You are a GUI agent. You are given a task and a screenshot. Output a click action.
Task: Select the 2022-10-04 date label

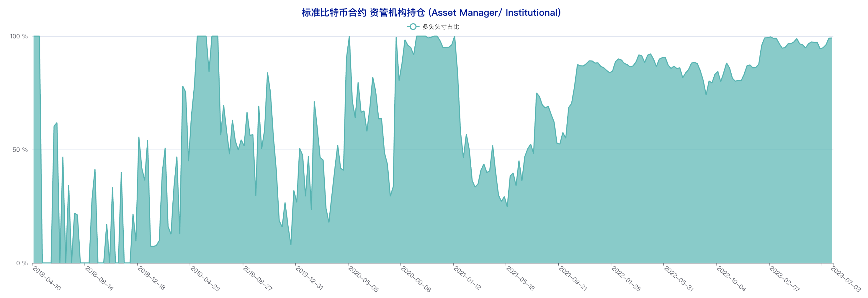tap(731, 279)
